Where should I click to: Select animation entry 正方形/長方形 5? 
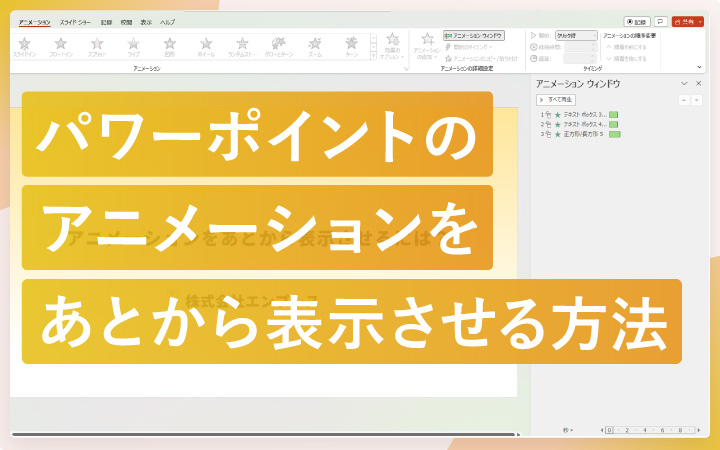click(583, 134)
